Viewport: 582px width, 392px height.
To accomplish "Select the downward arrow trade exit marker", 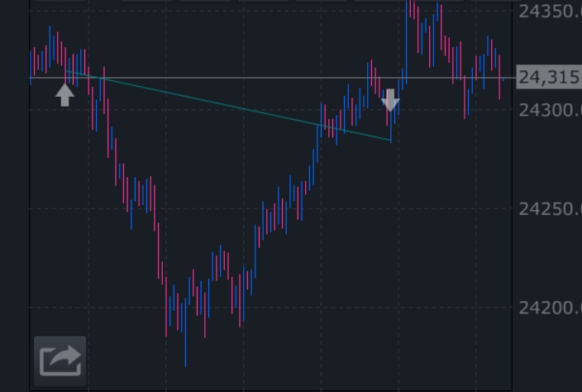I will point(390,100).
